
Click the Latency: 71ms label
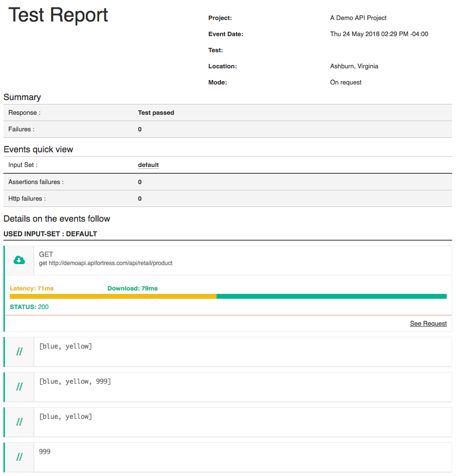click(x=32, y=289)
